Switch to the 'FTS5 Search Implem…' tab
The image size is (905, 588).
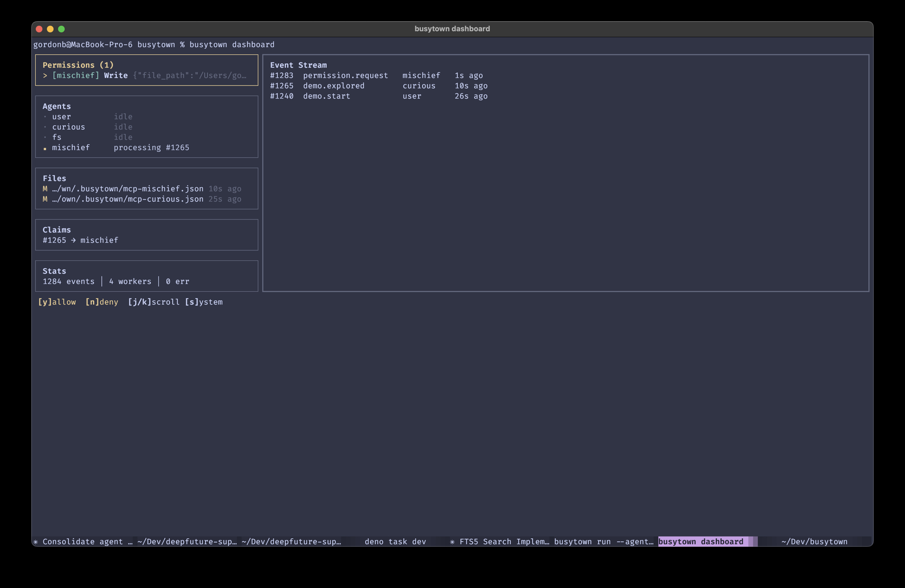[x=500, y=541]
